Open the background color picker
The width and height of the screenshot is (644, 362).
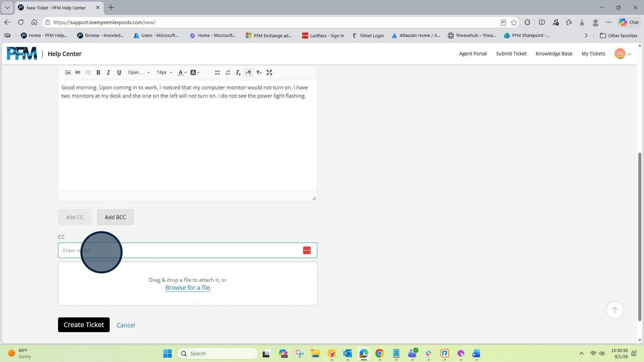(195, 72)
